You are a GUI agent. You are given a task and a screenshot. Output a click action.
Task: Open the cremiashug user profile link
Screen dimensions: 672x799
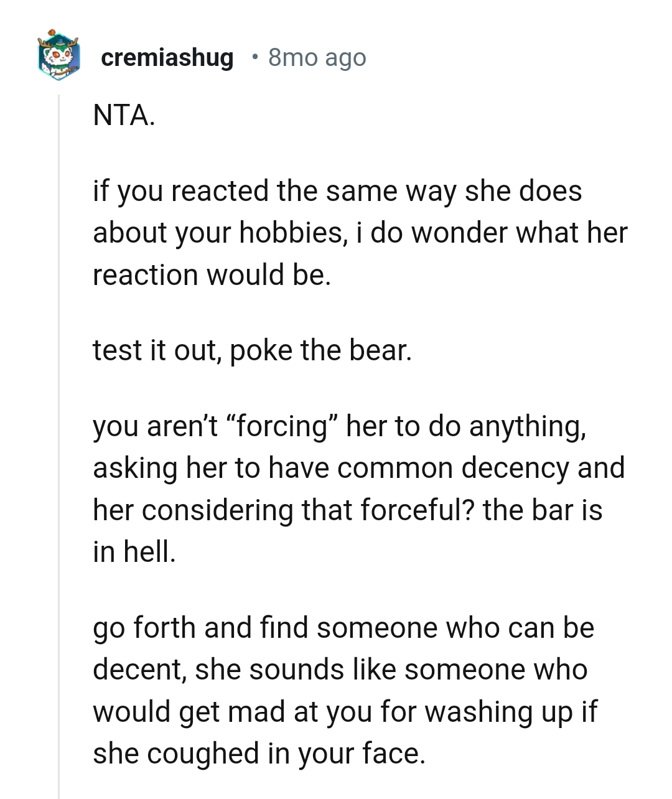tap(167, 57)
